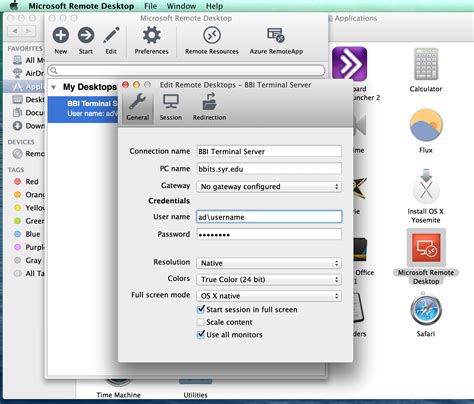The height and width of the screenshot is (404, 474).
Task: Open the Gateway dropdown
Action: coord(269,187)
